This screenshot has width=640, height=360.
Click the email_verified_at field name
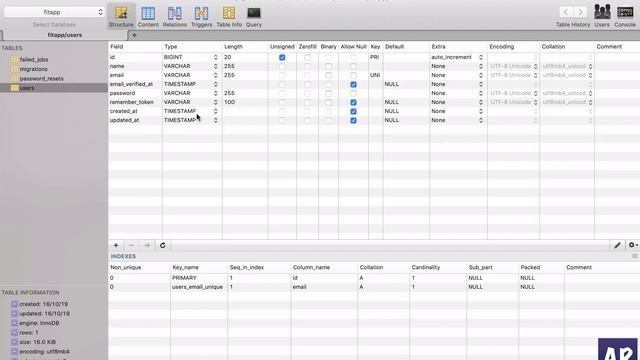coord(131,84)
